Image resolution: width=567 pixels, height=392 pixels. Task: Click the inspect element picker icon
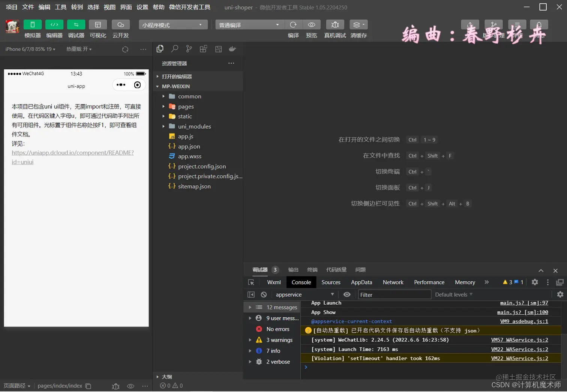click(x=251, y=282)
